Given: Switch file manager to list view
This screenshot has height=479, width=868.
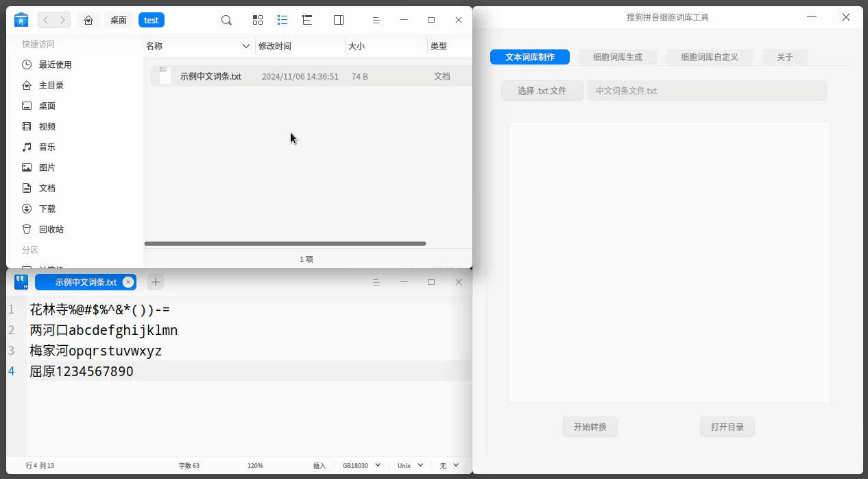Looking at the screenshot, I should [x=282, y=20].
